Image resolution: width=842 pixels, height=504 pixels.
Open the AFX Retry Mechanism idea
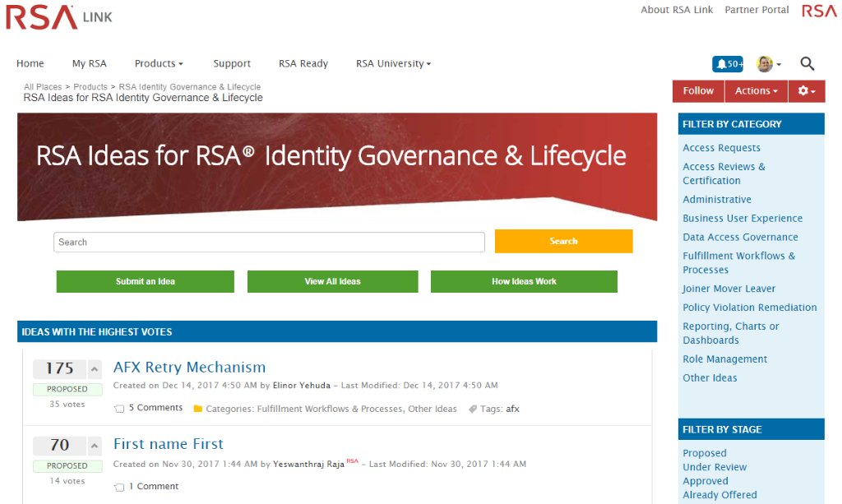click(190, 368)
